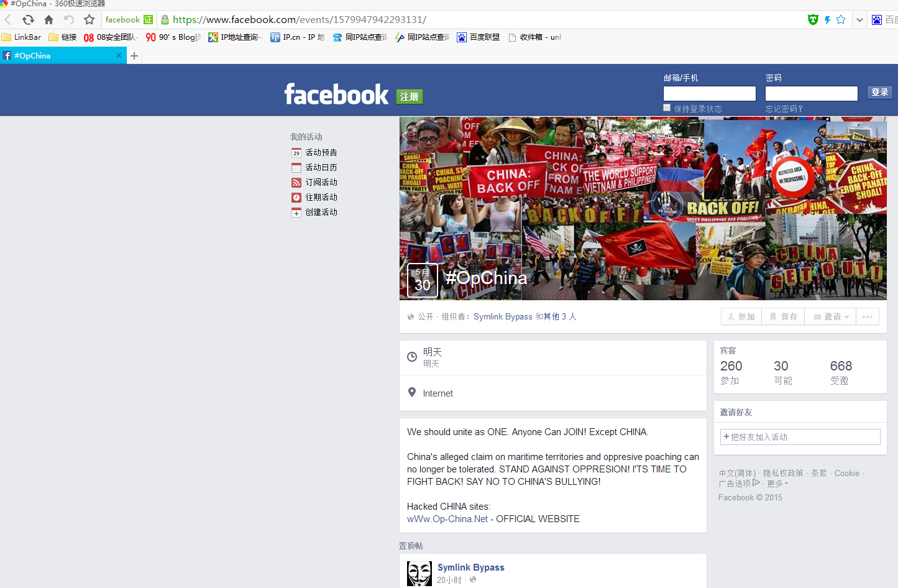Open 活动预告 in sidebar
The width and height of the screenshot is (898, 588).
[x=314, y=152]
